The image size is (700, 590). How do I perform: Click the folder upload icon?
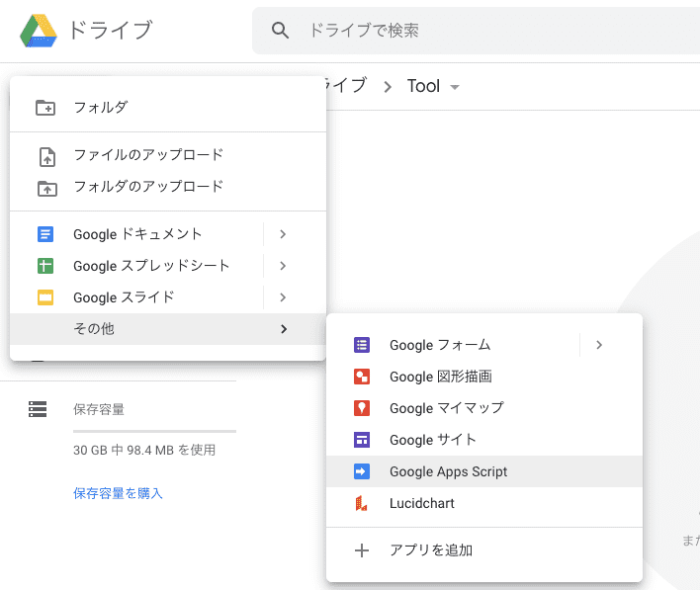(x=47, y=189)
